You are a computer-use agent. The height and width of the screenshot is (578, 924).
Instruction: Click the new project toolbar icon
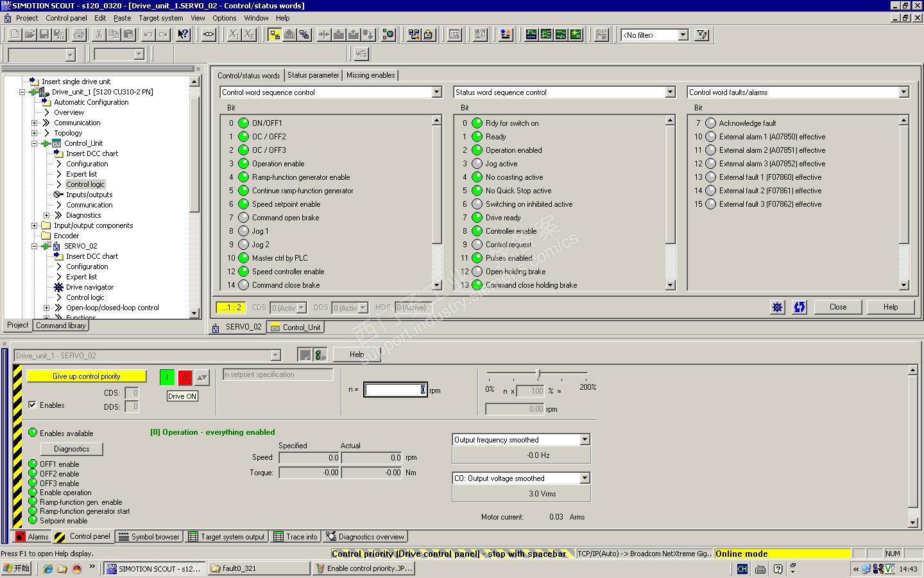coord(15,35)
